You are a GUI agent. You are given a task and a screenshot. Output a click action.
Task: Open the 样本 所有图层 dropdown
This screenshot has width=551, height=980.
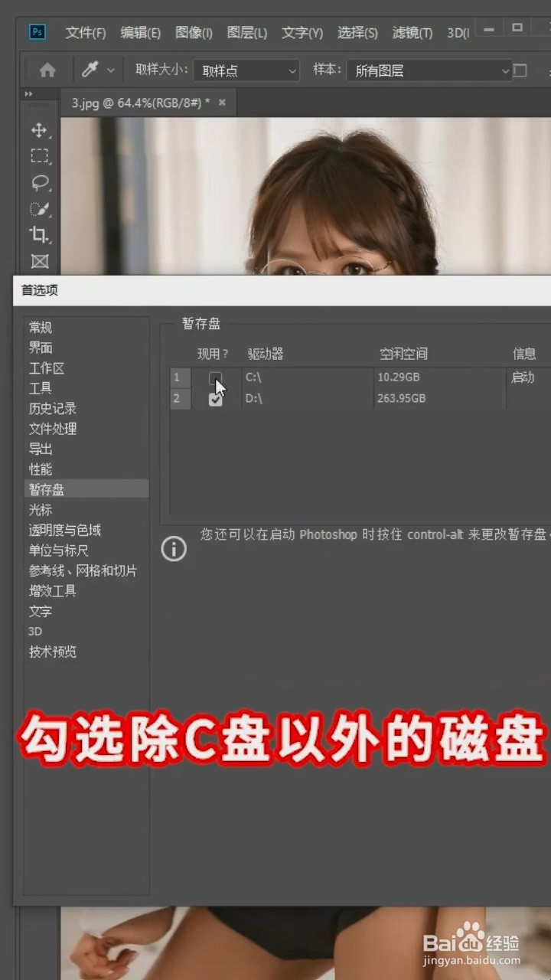click(x=429, y=70)
